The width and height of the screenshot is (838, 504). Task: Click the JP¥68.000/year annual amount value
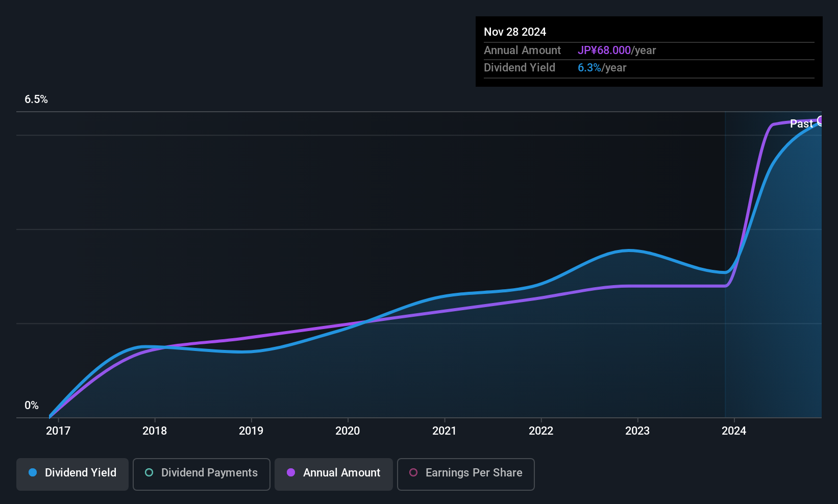pyautogui.click(x=617, y=51)
